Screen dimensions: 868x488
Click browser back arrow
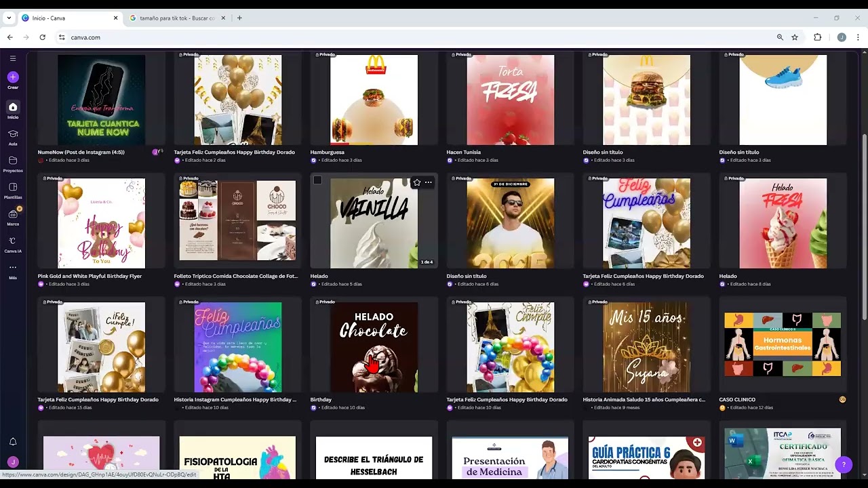pyautogui.click(x=10, y=37)
